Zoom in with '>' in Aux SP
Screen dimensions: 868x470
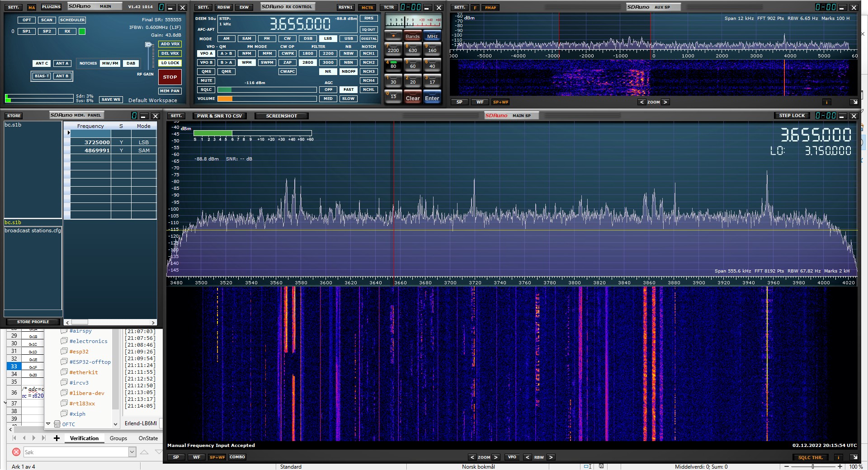coord(665,102)
